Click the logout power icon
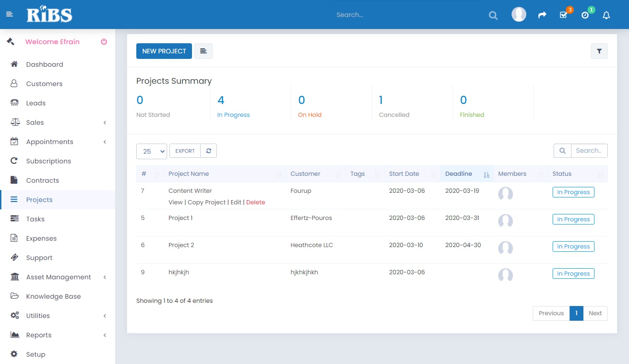The height and width of the screenshot is (364, 629). pos(104,42)
